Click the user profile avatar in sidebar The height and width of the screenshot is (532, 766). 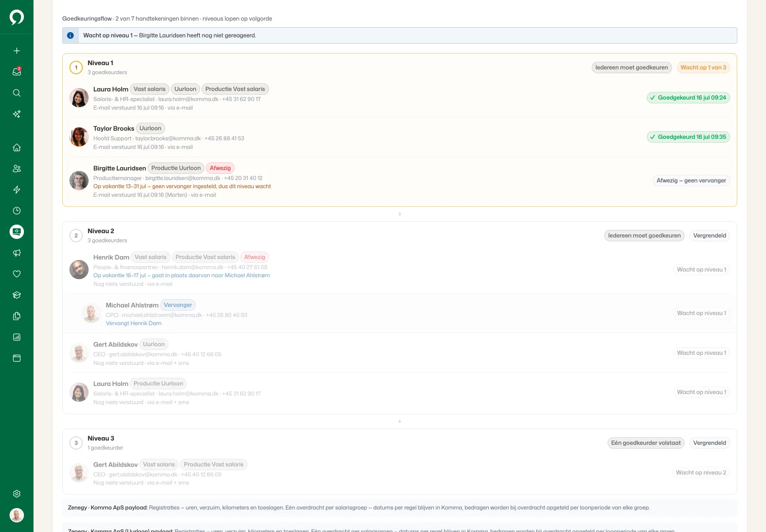point(17,515)
